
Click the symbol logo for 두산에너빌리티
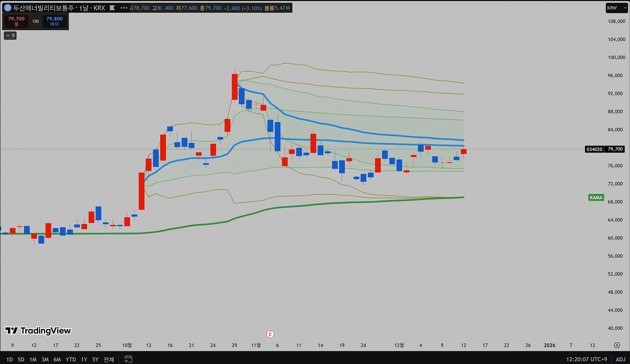coord(8,8)
